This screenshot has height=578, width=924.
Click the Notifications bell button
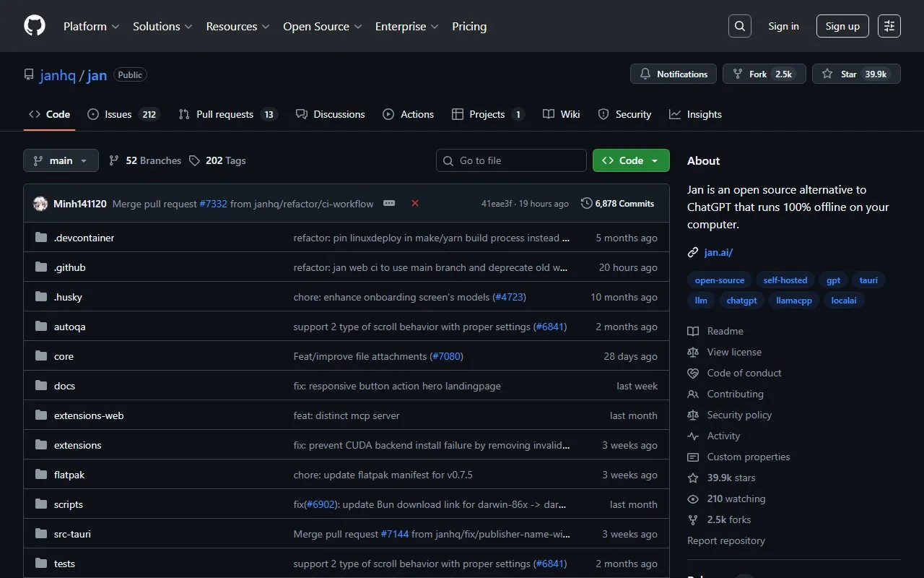(x=674, y=74)
